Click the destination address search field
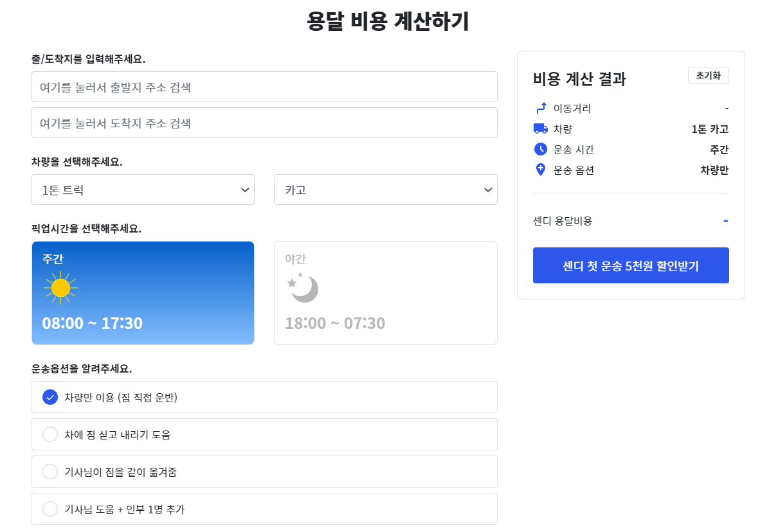The height and width of the screenshot is (532, 778). pos(264,123)
